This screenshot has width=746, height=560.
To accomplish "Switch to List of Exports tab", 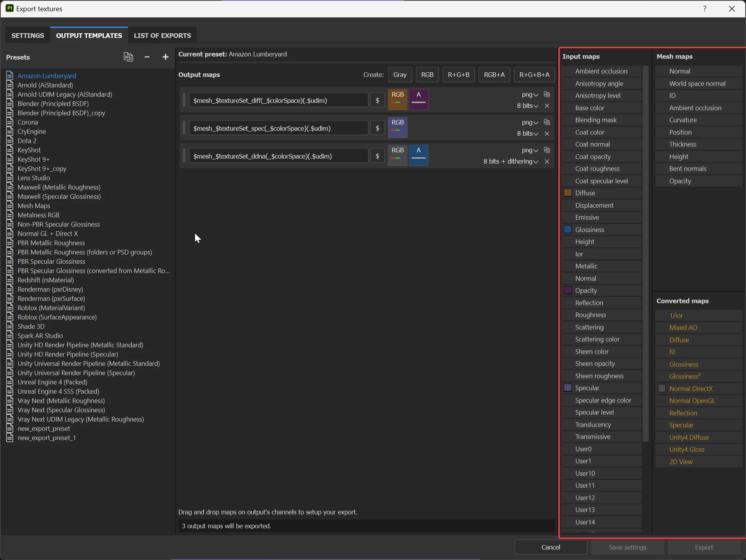I will pos(162,35).
